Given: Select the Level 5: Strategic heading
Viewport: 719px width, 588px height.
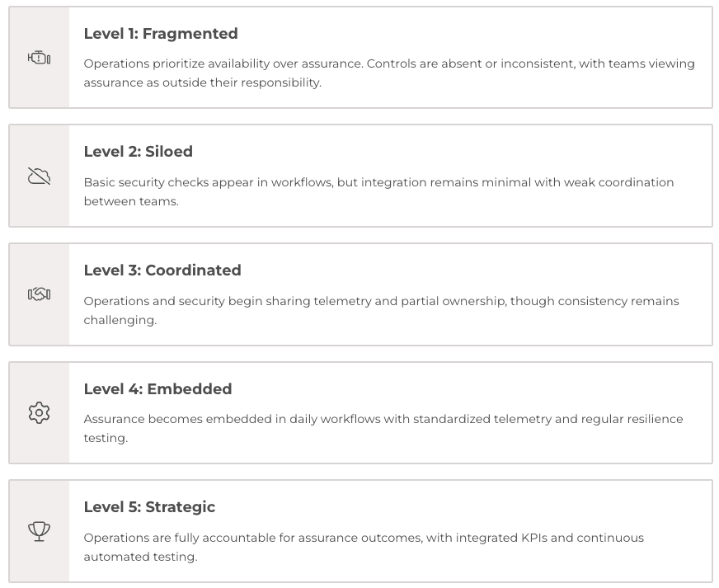Looking at the screenshot, I should (149, 507).
